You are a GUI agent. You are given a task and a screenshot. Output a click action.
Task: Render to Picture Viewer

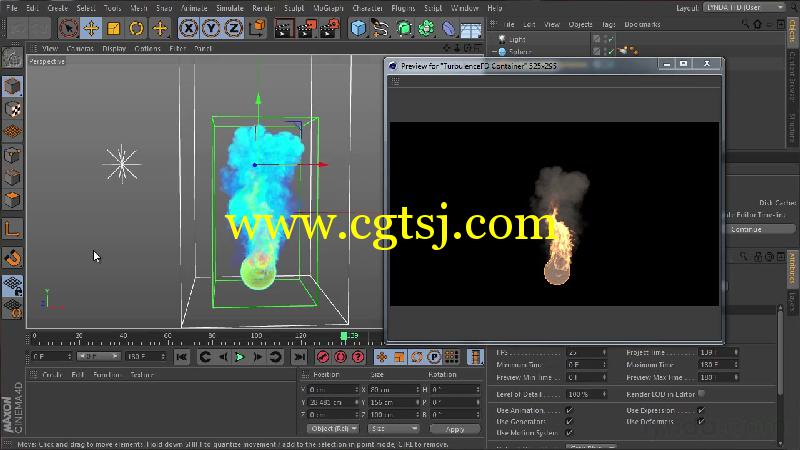tap(307, 28)
